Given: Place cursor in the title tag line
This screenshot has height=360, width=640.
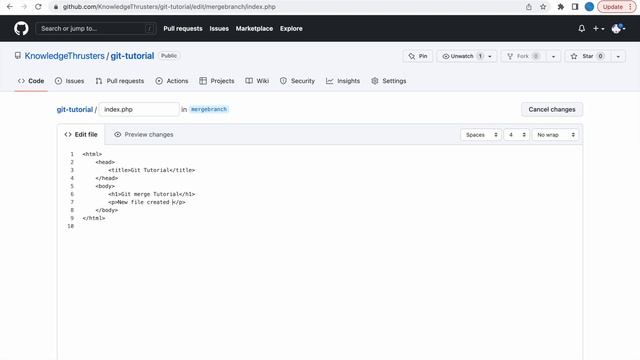Looking at the screenshot, I should (x=151, y=170).
